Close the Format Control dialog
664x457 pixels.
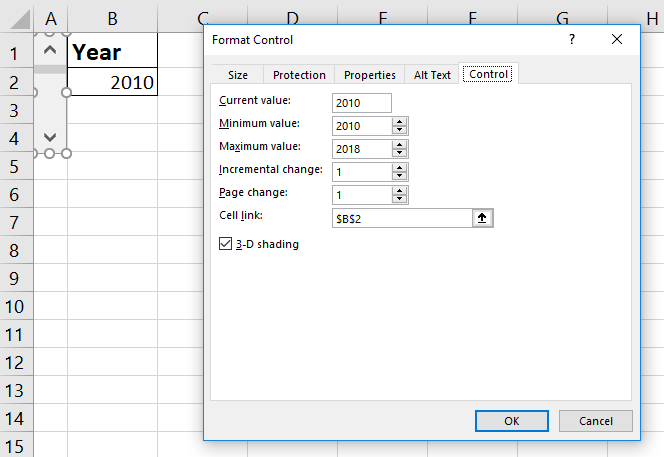[x=617, y=39]
